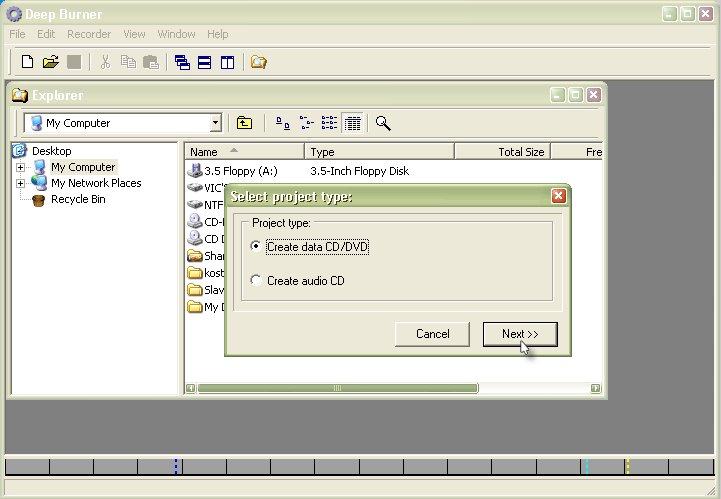The width and height of the screenshot is (721, 499).
Task: Sort file list by Name column
Action: point(244,151)
